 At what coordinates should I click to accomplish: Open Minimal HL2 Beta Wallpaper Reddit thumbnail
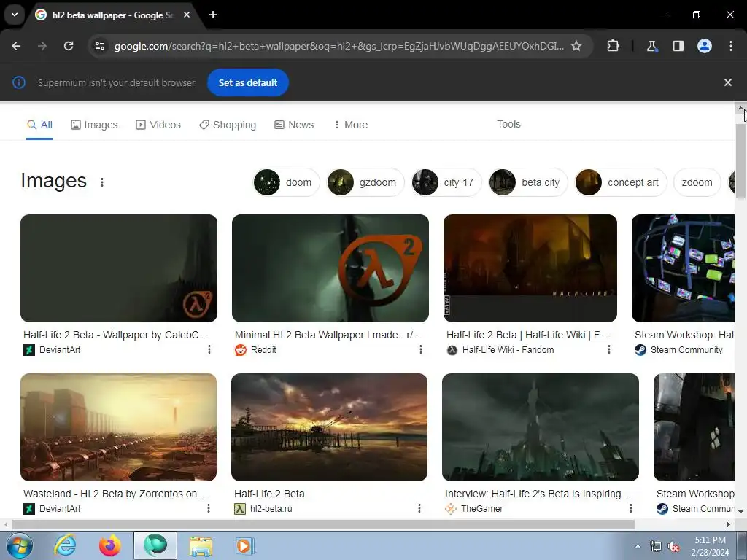click(x=330, y=268)
